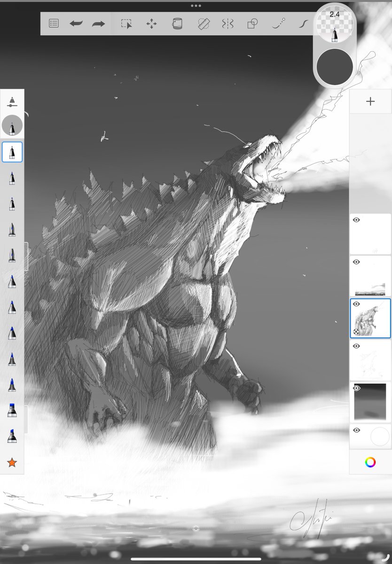Select the topmost blank layer thumbnail
The image size is (392, 564).
[x=370, y=234]
